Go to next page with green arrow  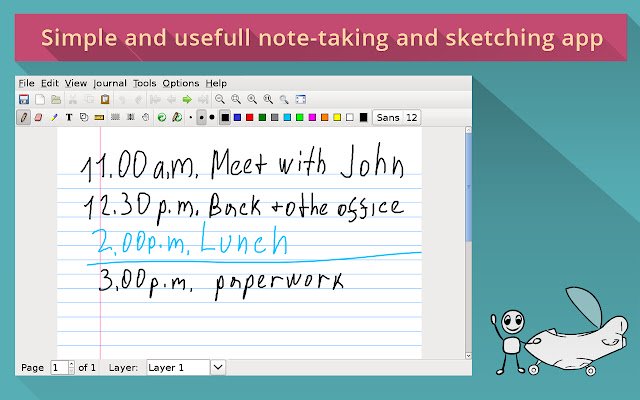(x=187, y=99)
